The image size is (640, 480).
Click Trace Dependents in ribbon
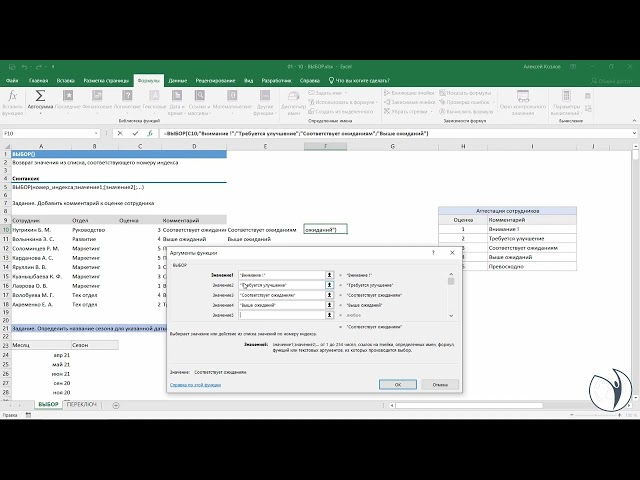[409, 102]
